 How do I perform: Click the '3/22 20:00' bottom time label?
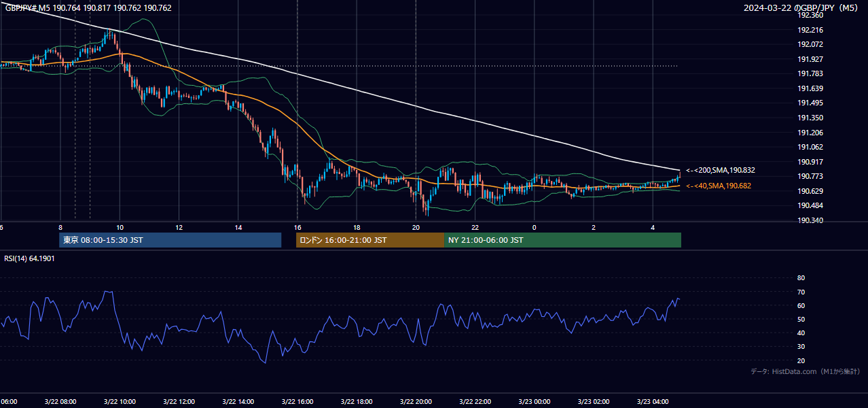[416, 401]
